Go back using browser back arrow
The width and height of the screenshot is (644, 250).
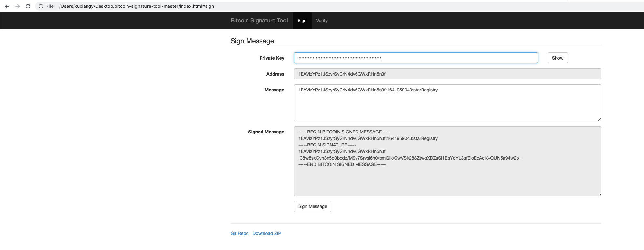coord(7,6)
